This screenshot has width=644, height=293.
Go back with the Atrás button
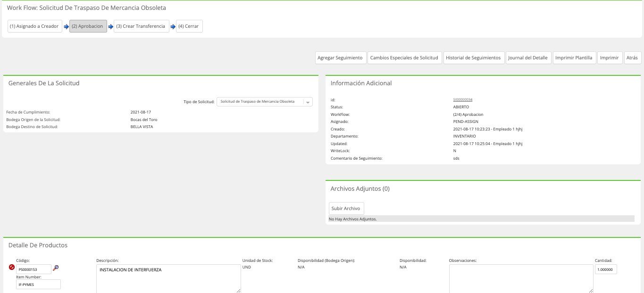632,58
